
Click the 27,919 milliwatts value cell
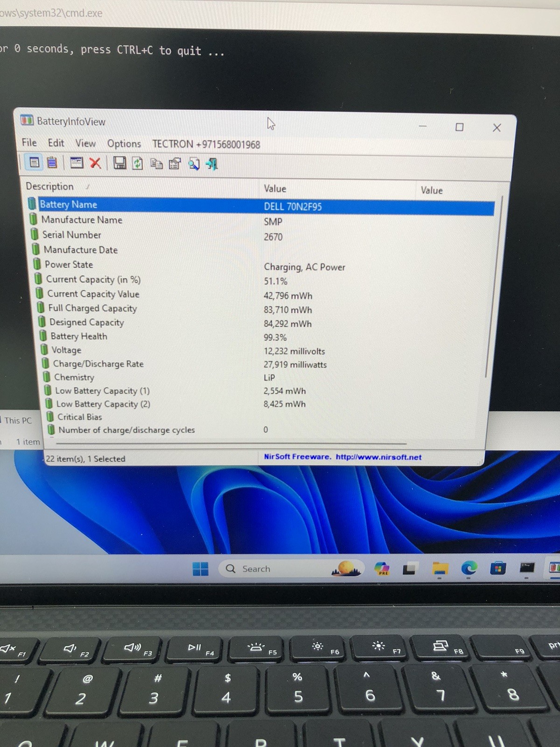click(295, 364)
